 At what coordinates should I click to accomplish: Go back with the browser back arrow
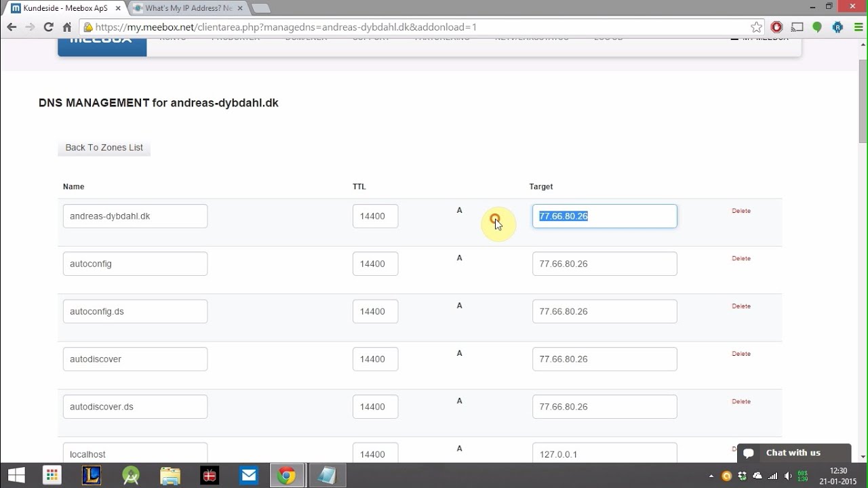coord(12,27)
